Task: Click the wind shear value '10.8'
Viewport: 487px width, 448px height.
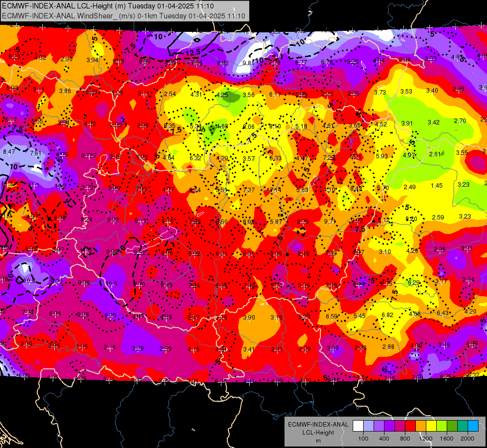Action: pyautogui.click(x=29, y=281)
